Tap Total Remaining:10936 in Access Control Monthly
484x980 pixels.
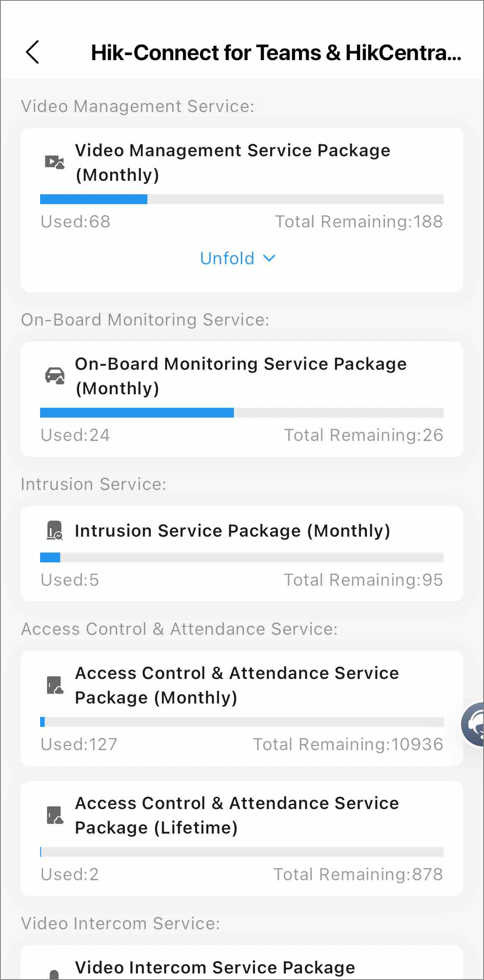click(x=348, y=744)
